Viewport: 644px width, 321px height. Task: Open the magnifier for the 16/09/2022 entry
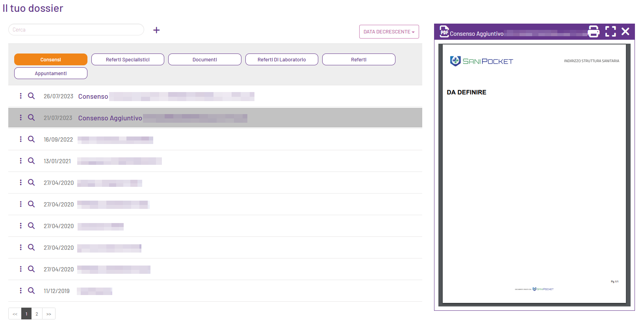pos(31,139)
